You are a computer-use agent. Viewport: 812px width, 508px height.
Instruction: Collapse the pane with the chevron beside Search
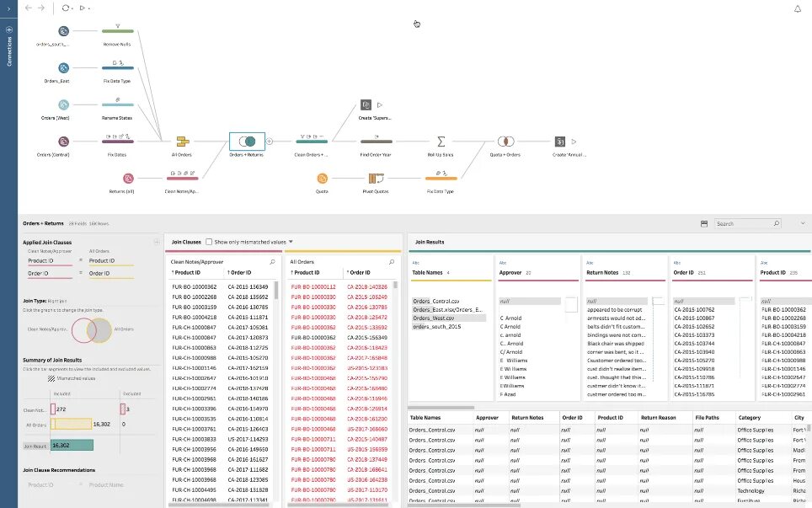click(803, 224)
